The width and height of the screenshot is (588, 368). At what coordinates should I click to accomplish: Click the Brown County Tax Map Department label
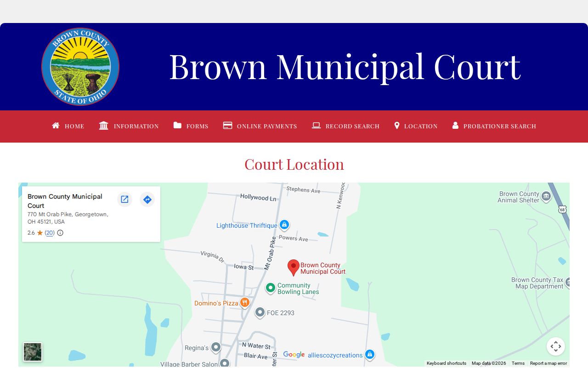(537, 283)
